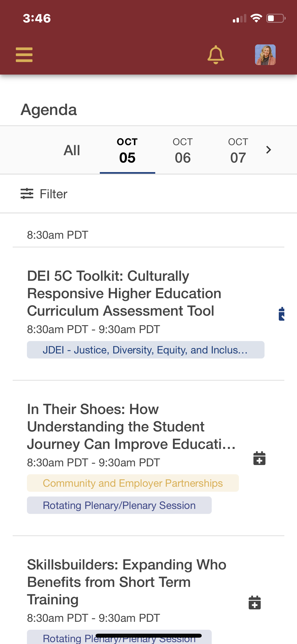
Task: Select the JDEI category tag
Action: click(x=145, y=350)
